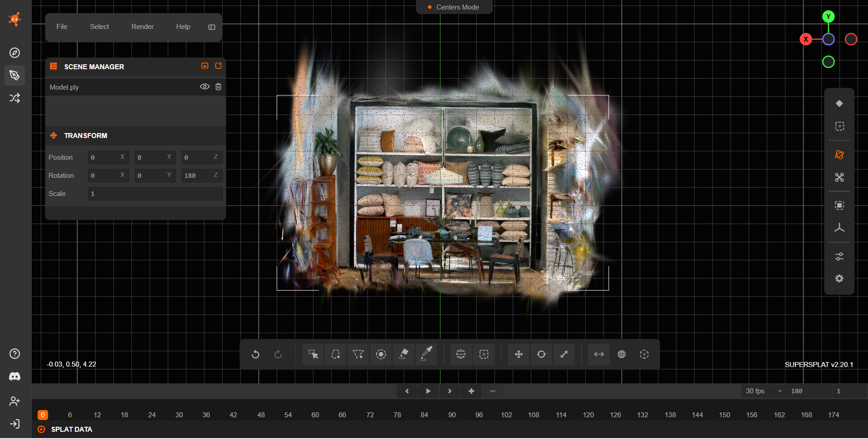Activate the rotate tool
The image size is (868, 439).
click(x=541, y=354)
